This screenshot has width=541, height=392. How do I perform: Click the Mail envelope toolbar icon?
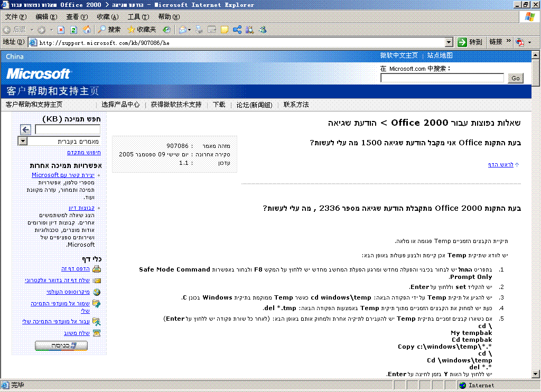(182, 30)
